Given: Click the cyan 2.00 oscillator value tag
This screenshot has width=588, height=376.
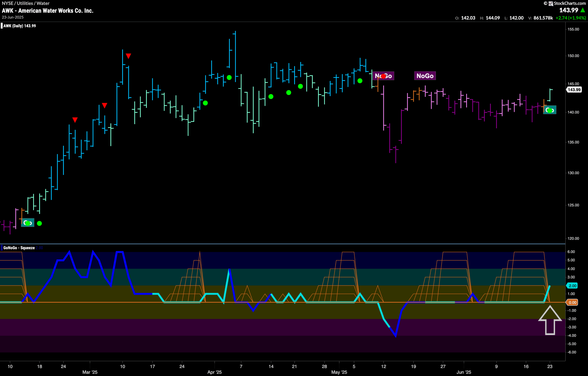Looking at the screenshot, I should pos(572,286).
